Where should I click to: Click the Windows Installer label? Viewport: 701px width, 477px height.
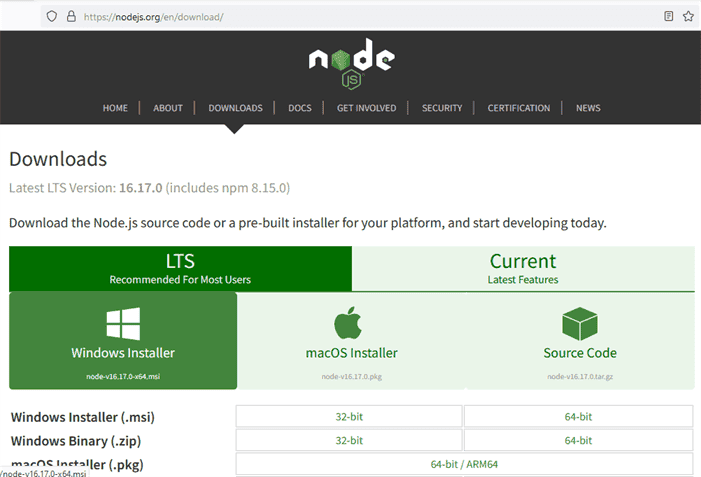123,353
